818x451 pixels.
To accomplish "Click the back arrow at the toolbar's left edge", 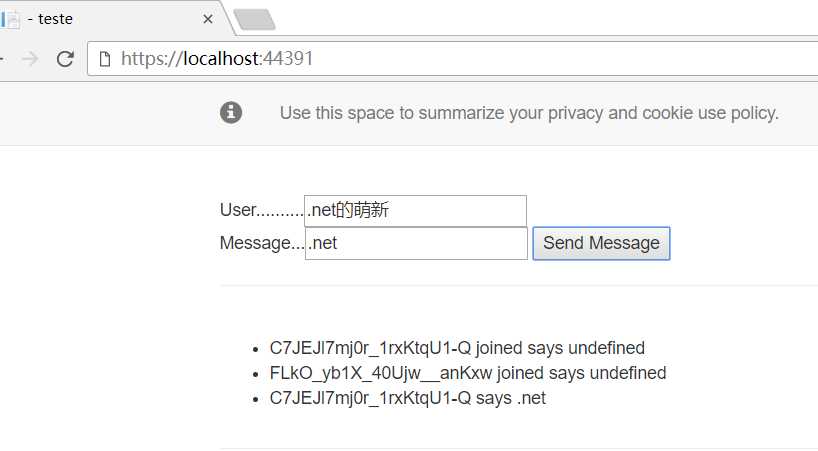I will coord(2,59).
